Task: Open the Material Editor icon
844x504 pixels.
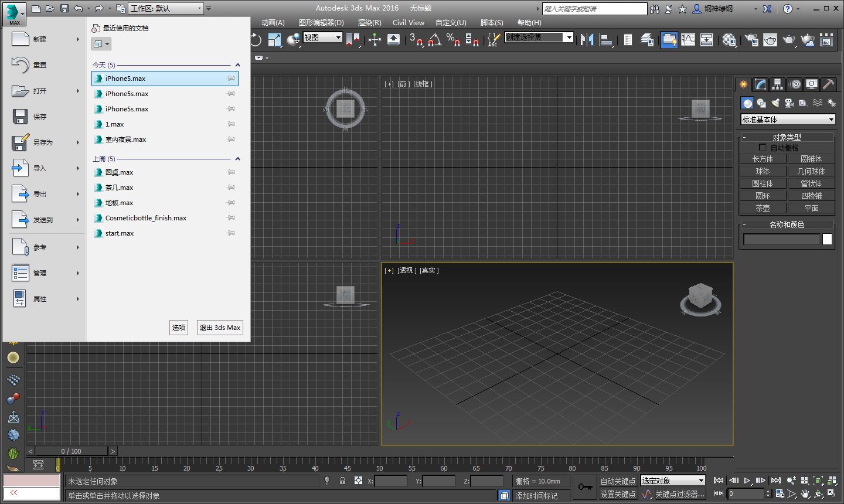Action: [729, 40]
